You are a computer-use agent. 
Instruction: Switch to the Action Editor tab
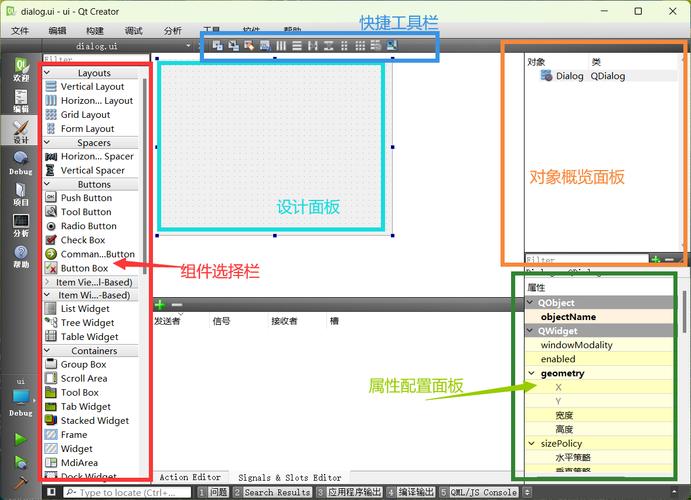pyautogui.click(x=190, y=477)
